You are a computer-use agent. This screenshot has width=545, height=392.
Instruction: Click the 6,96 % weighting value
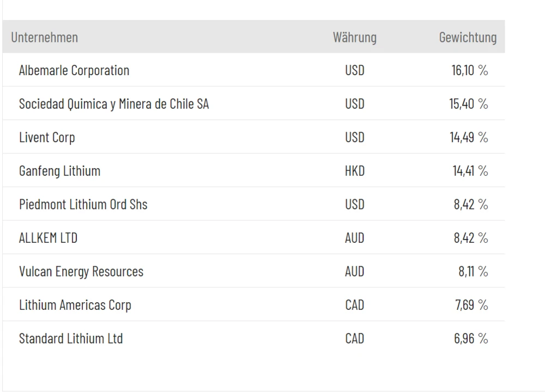pyautogui.click(x=471, y=339)
